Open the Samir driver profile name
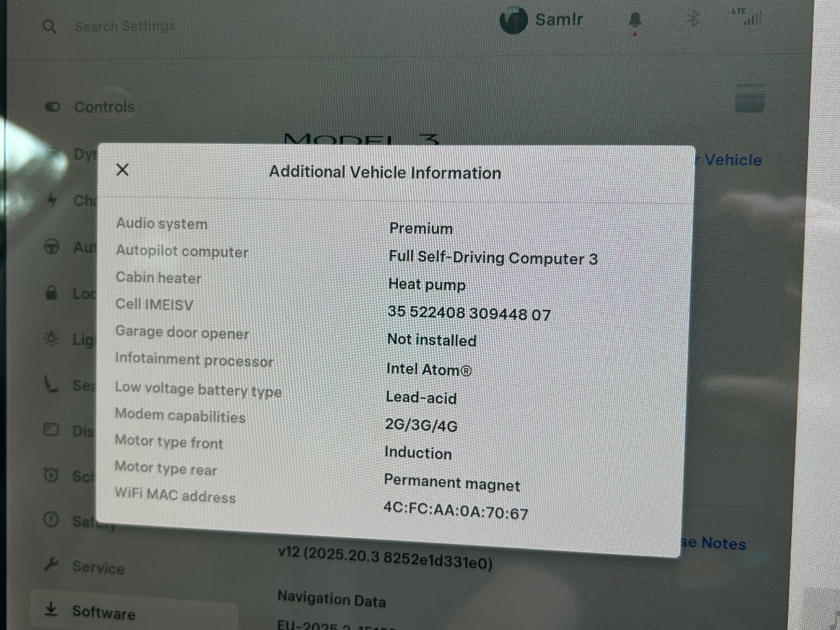The height and width of the screenshot is (630, 840). (559, 20)
